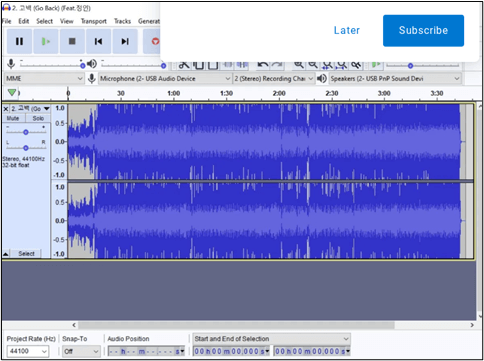Zoom in with the magnifier plus icon
This screenshot has height=361, width=484.
coord(299,65)
